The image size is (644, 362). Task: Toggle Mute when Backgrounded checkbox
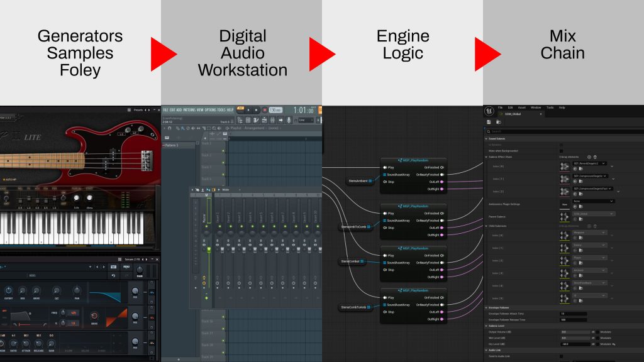coord(562,151)
